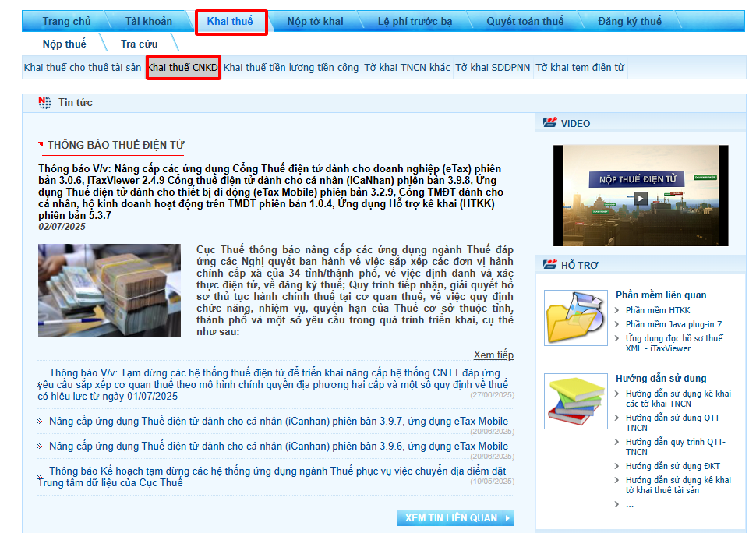
Task: Select the Tra cứu tab
Action: pyautogui.click(x=139, y=44)
